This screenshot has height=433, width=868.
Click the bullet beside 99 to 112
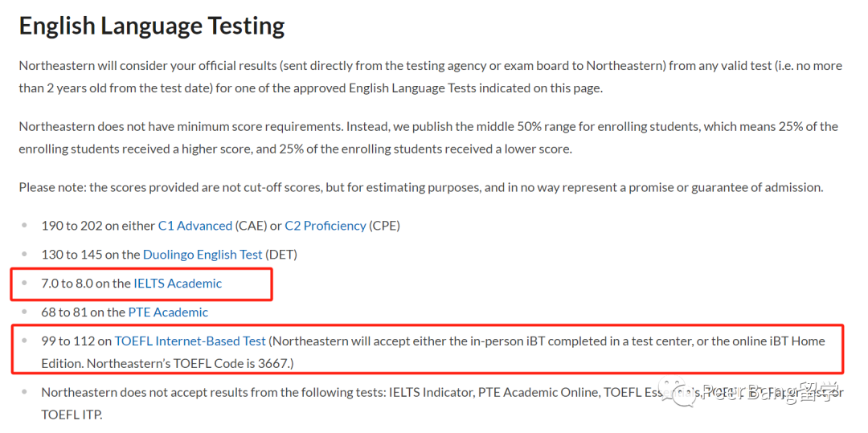(x=24, y=340)
